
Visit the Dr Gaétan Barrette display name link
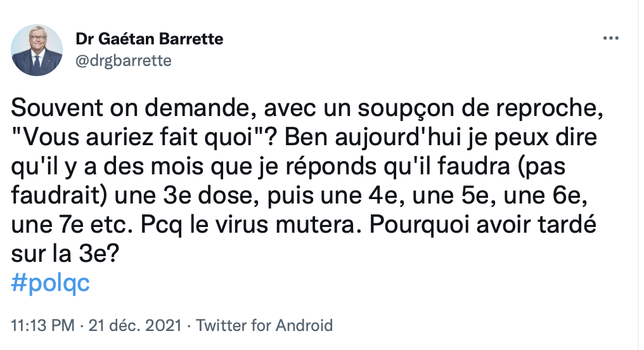pos(150,39)
